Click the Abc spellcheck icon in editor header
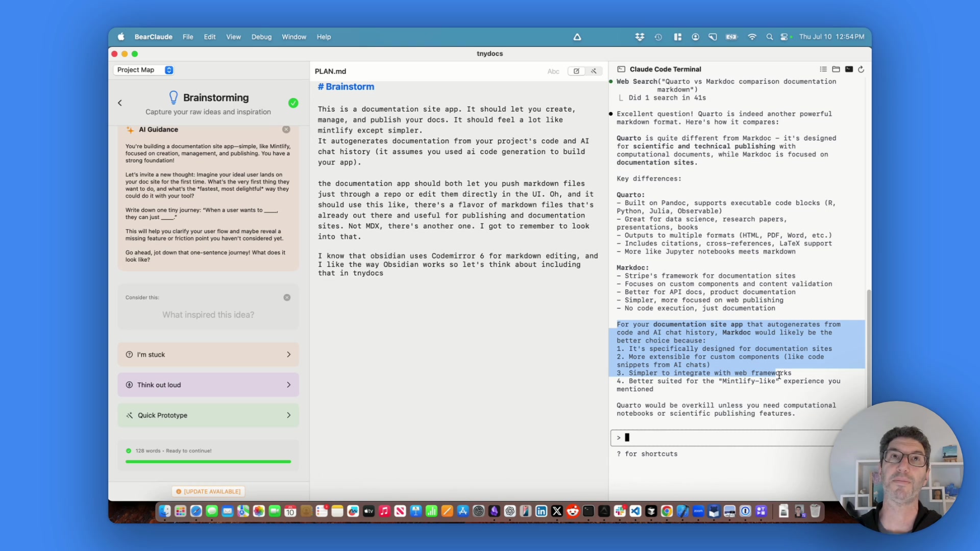 pos(553,71)
